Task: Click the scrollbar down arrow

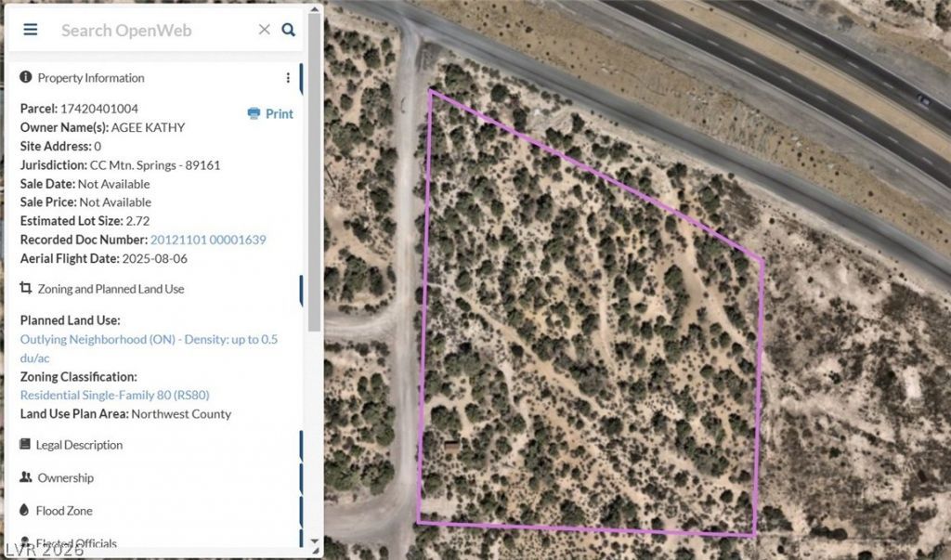Action: (x=314, y=540)
